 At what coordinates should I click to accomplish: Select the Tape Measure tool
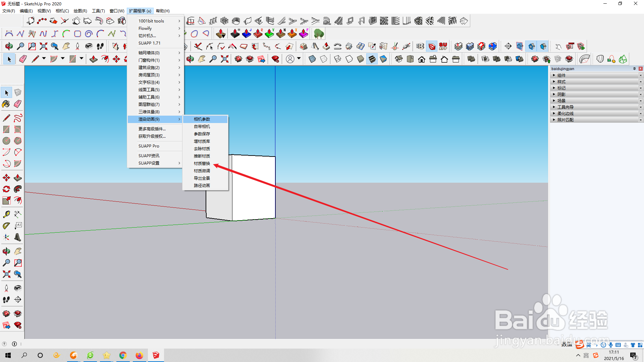6,214
